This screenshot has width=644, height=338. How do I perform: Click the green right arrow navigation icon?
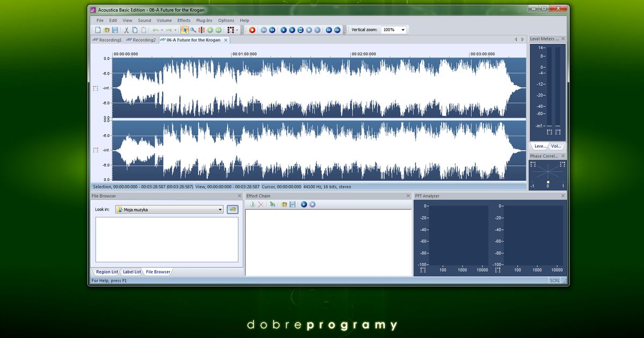pyautogui.click(x=218, y=30)
